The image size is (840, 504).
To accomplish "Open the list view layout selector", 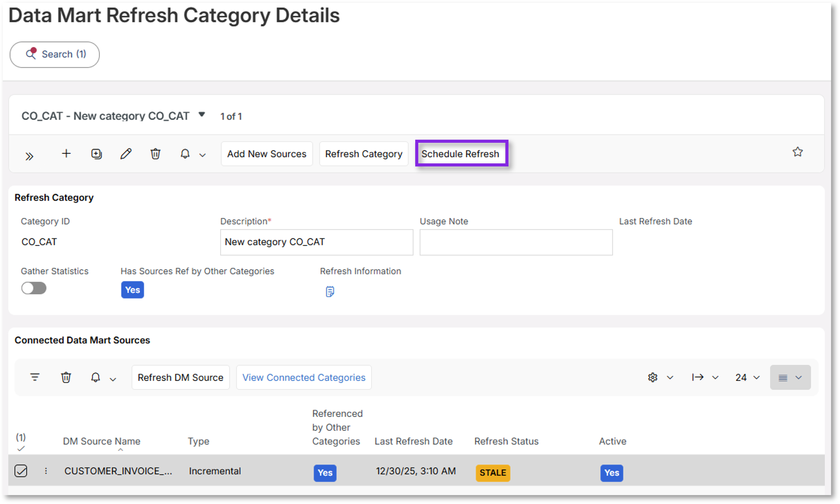I will 790,377.
